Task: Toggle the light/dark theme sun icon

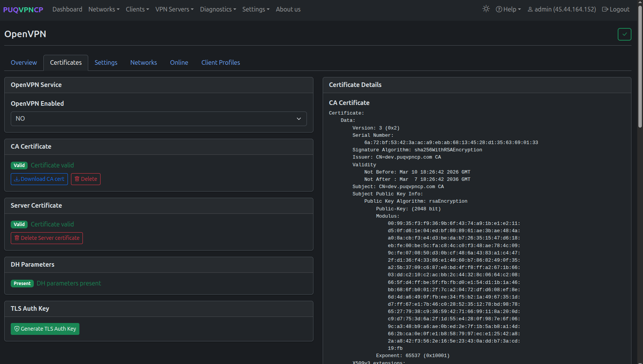Action: pos(486,9)
